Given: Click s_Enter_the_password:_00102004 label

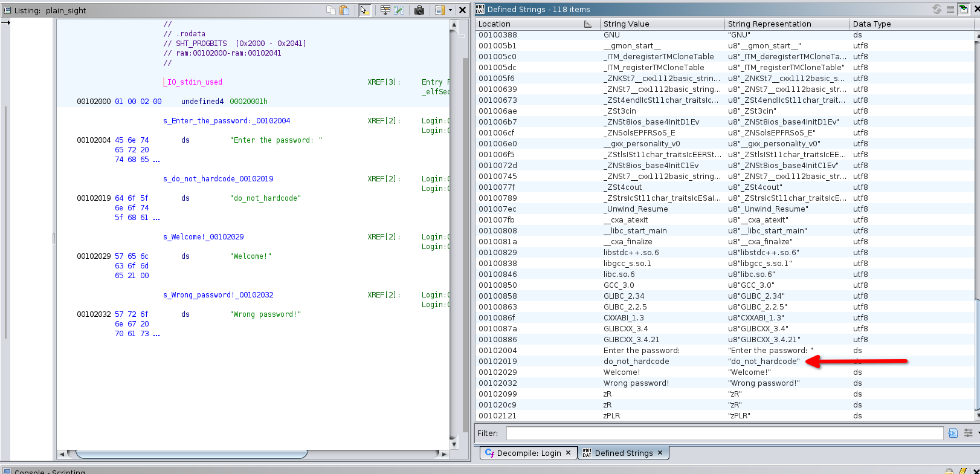Looking at the screenshot, I should coord(227,121).
